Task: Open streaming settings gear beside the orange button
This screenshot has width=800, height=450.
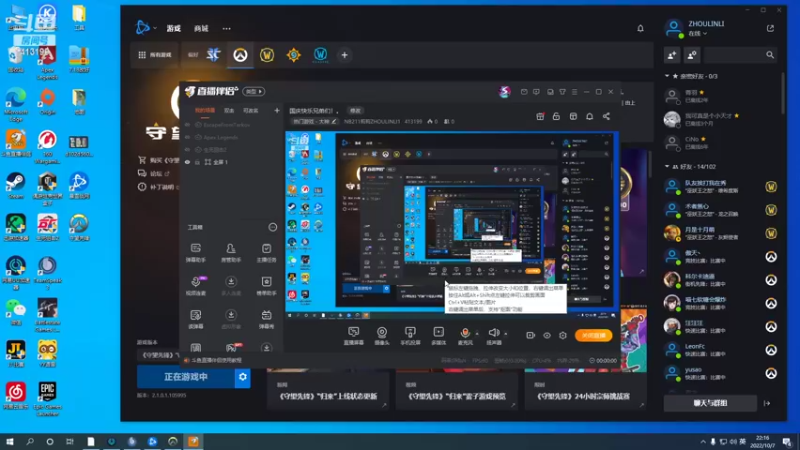Action: coord(563,335)
